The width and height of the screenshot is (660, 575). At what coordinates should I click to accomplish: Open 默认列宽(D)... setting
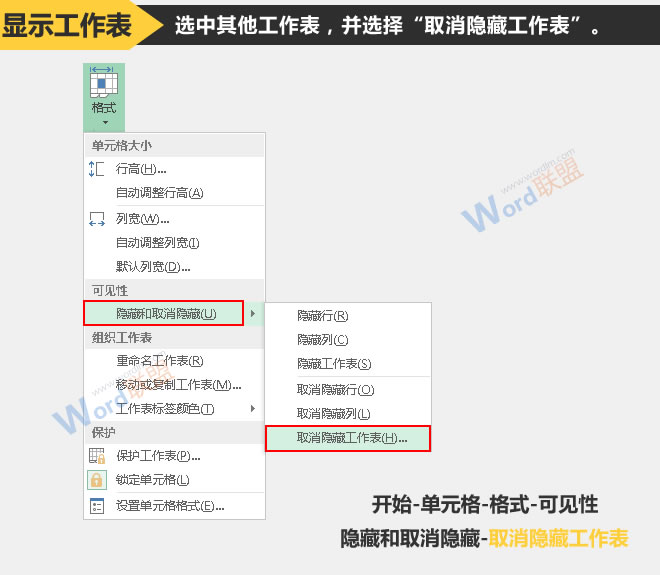coord(153,266)
